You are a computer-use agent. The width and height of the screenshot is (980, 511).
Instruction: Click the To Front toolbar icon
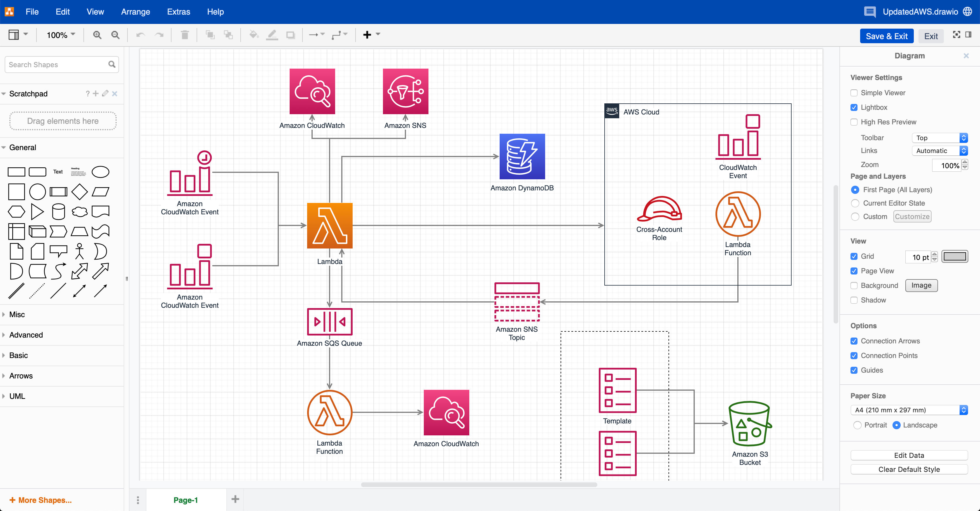tap(210, 35)
